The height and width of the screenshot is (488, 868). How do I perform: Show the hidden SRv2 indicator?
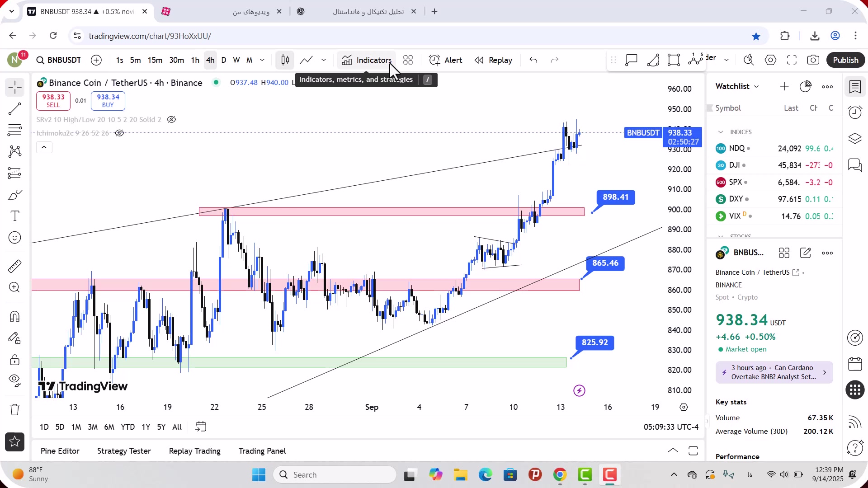[x=171, y=119]
